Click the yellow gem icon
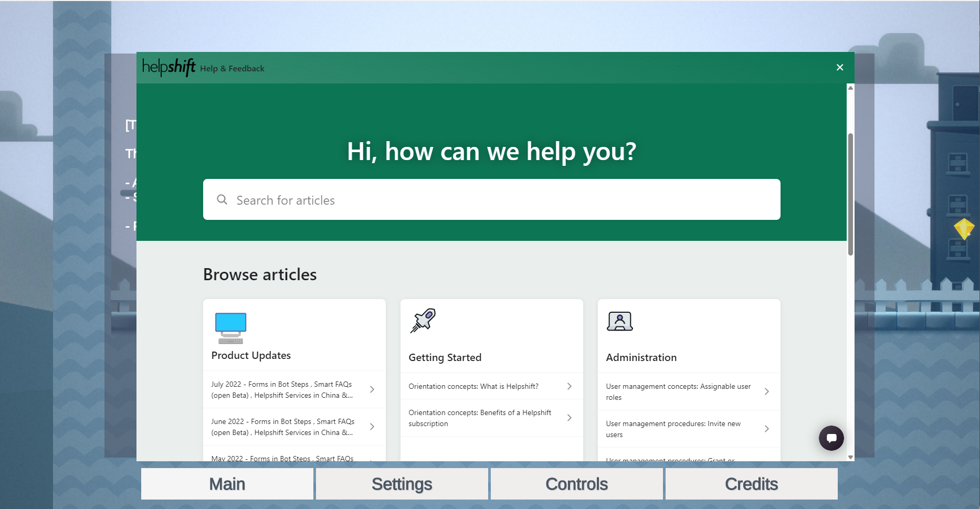Viewport: 980px width, 509px height. tap(964, 229)
